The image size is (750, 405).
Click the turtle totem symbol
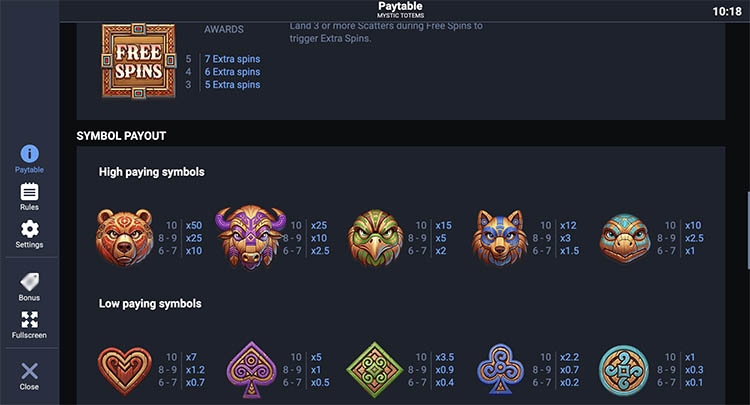tap(625, 238)
